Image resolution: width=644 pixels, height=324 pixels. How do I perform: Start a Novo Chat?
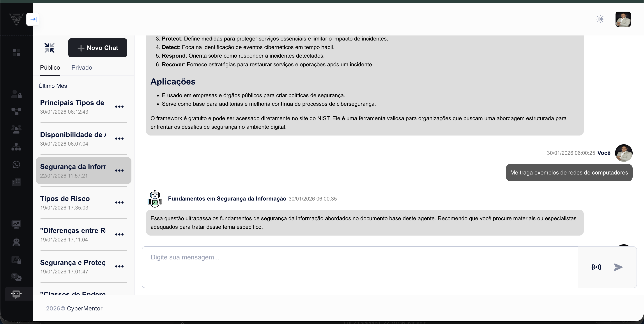97,48
